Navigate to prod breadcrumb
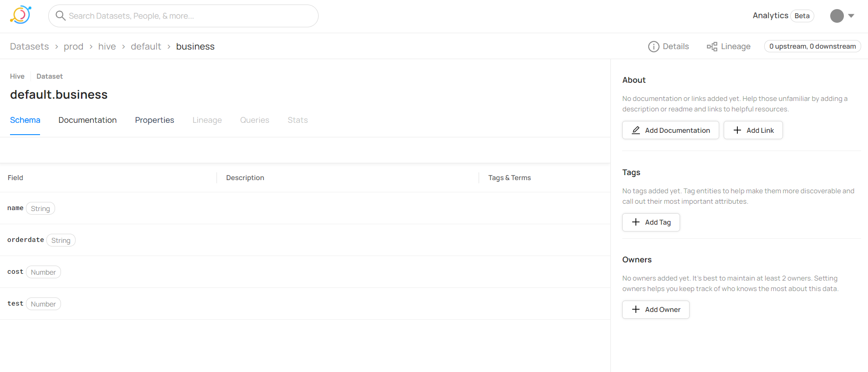Viewport: 868px width, 372px height. [x=73, y=46]
